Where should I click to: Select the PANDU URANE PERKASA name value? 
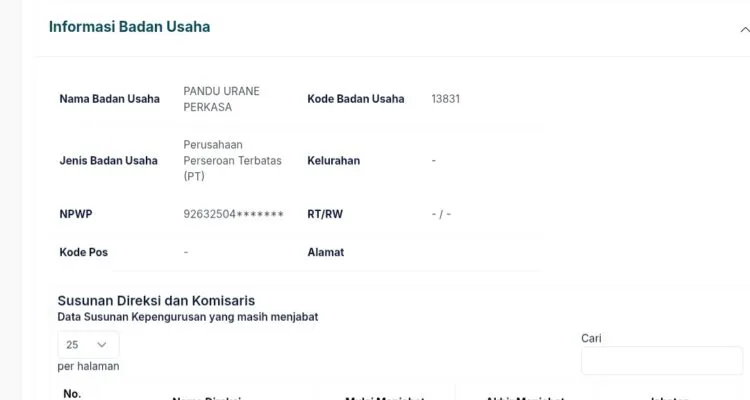[x=221, y=98]
